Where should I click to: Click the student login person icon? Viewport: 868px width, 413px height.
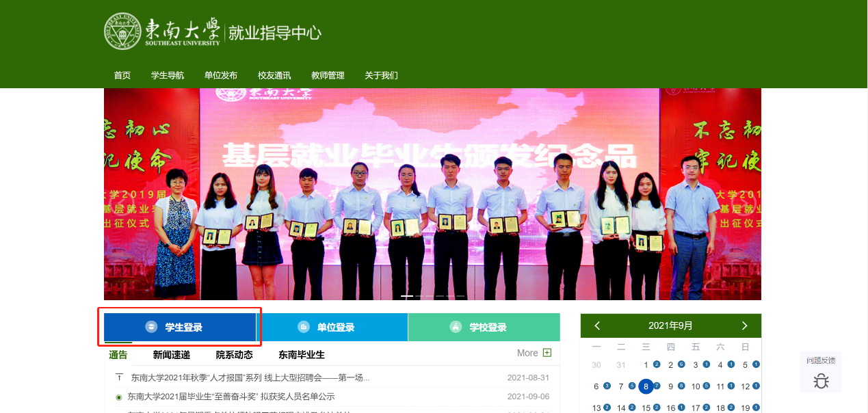(150, 327)
